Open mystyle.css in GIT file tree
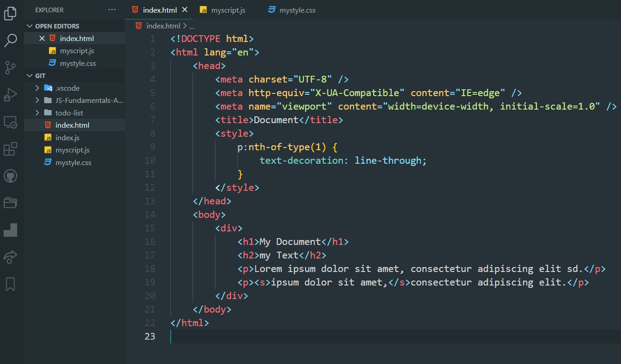This screenshot has width=621, height=364. (75, 162)
